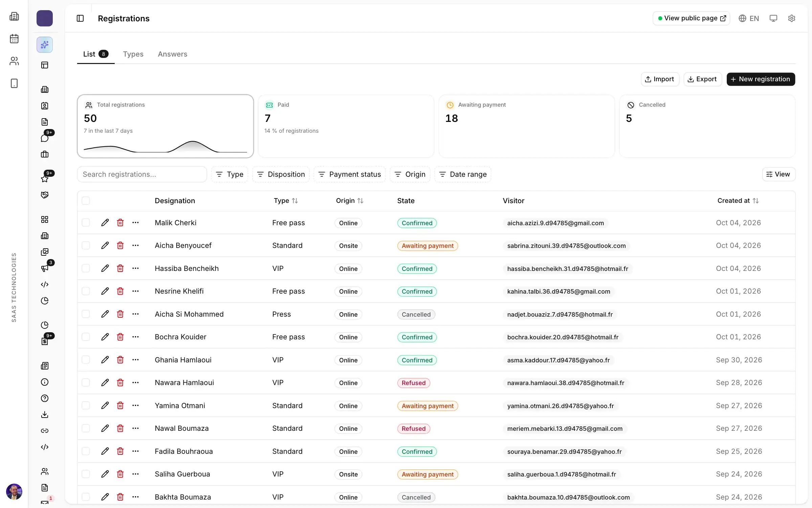Screen dimensions: 812x508
Task: Open more options for Hassiba Bencheikh row
Action: pyautogui.click(x=135, y=268)
